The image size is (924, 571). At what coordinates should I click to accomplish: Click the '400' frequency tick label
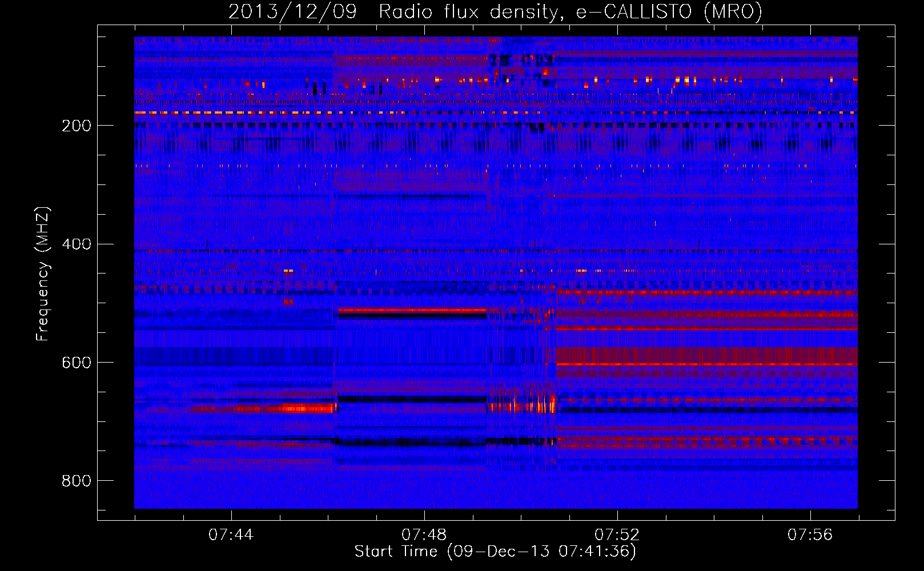pyautogui.click(x=77, y=244)
